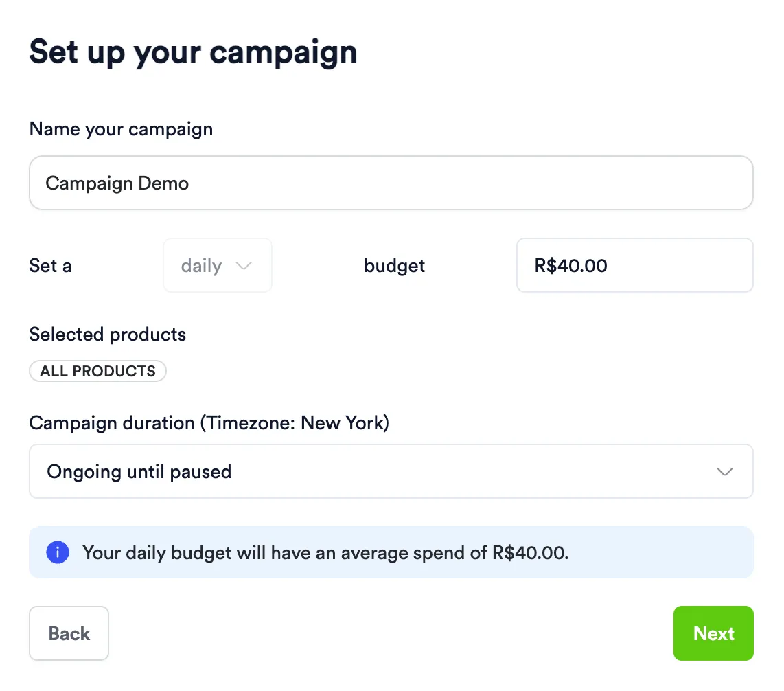Click the Name your campaign label

coord(121,129)
